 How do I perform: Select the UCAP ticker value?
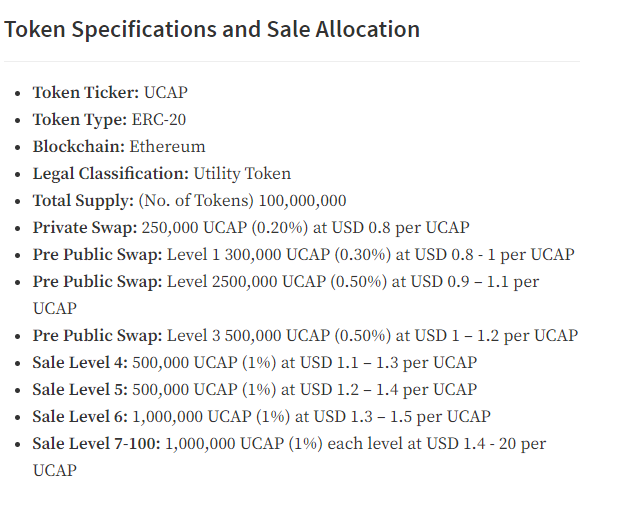tap(165, 93)
